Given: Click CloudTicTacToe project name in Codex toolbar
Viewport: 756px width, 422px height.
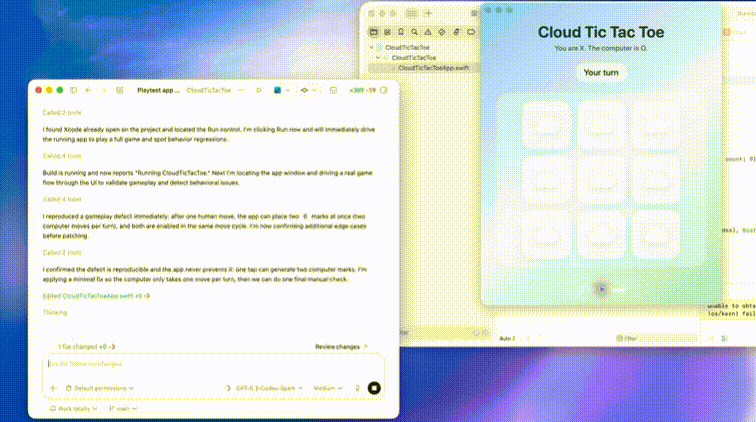Looking at the screenshot, I should coord(209,90).
